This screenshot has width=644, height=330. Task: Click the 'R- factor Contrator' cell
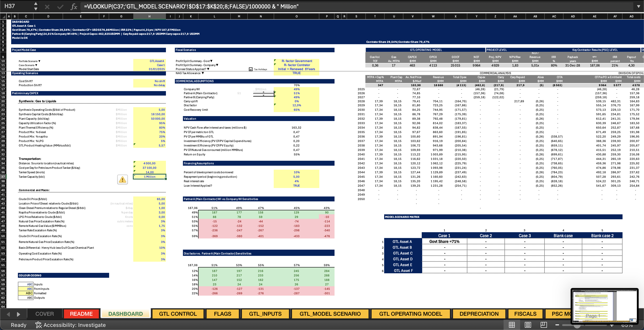coord(297,65)
